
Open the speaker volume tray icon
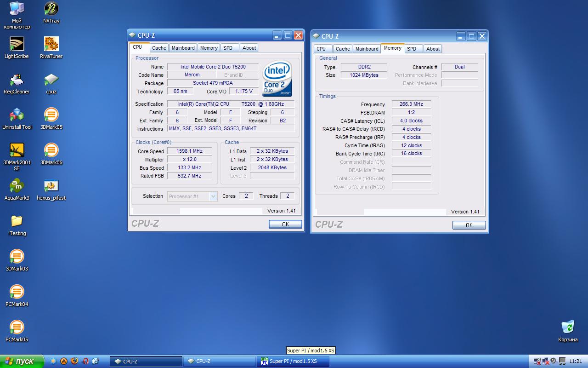(x=553, y=362)
